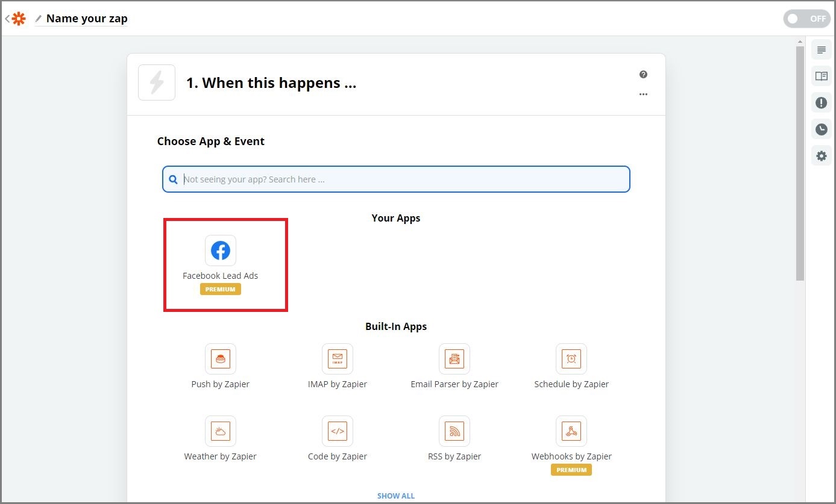Click the 'Email Parser by Zapier' label
Screen dimensions: 836x504
click(454, 384)
